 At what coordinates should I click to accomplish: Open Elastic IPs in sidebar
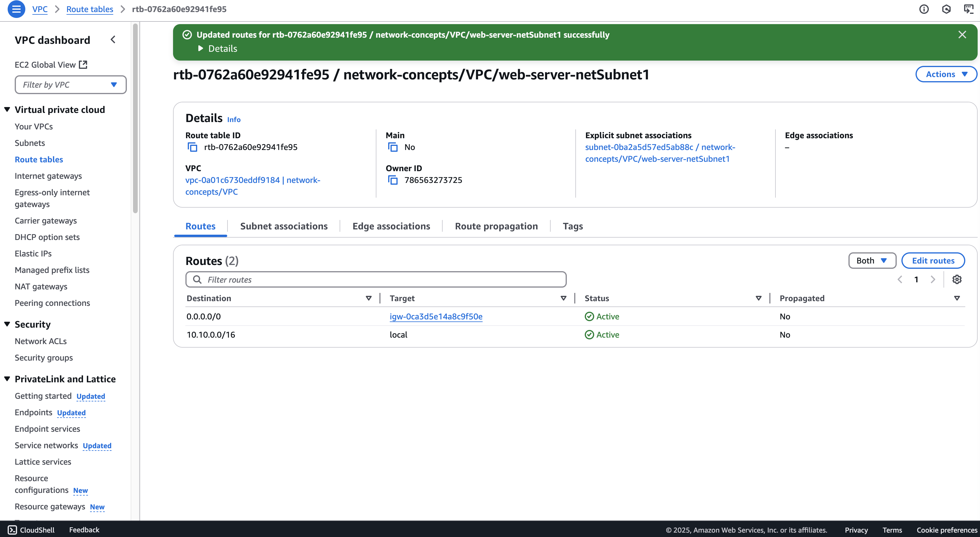coord(33,254)
